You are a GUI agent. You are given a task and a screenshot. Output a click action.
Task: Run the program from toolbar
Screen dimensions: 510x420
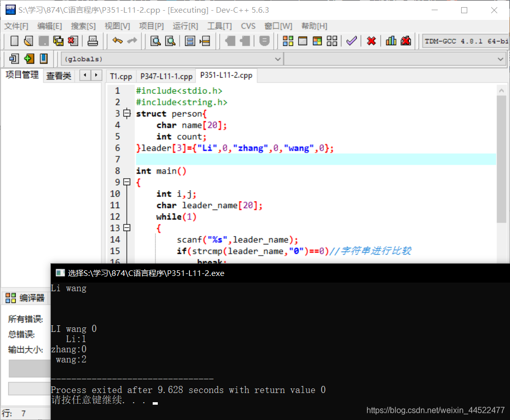pos(303,41)
